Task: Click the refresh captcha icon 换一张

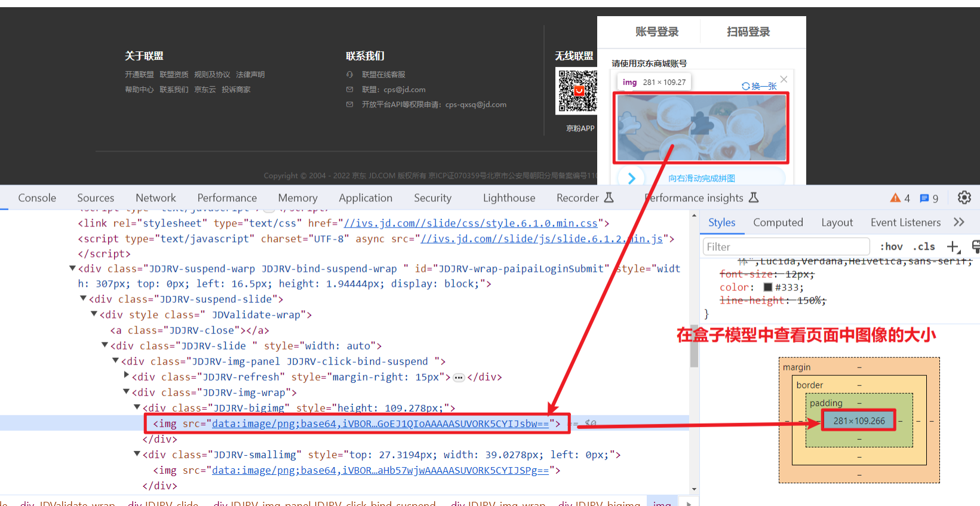Action: (746, 86)
